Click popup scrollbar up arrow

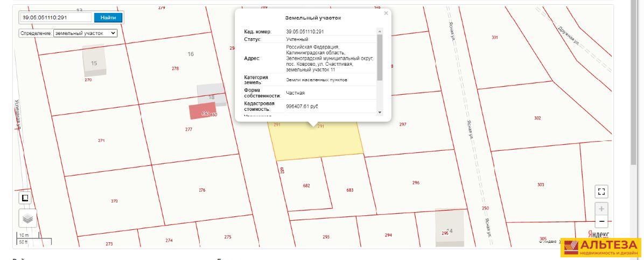pyautogui.click(x=380, y=31)
